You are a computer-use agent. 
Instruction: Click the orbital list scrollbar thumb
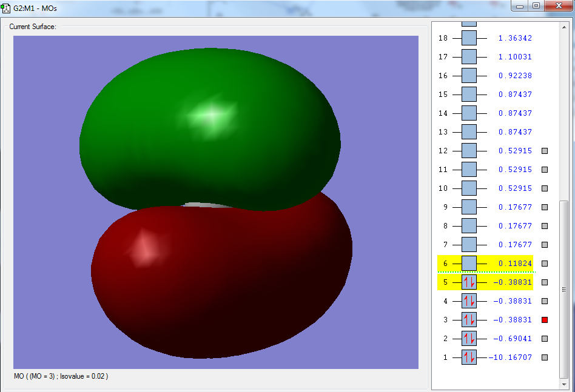tap(564, 290)
